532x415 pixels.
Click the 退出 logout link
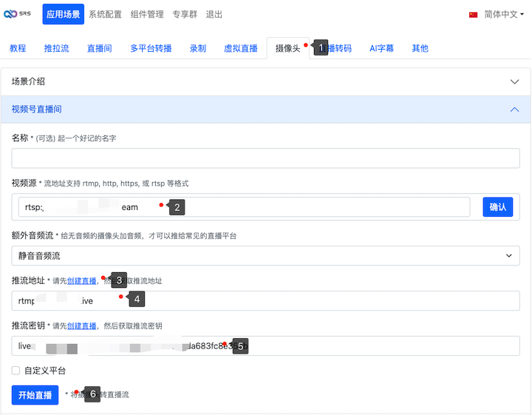[214, 14]
